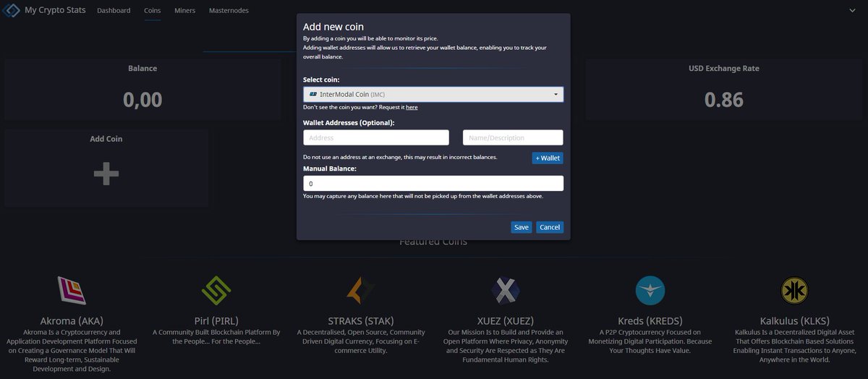Click the Manual Balance input field
The height and width of the screenshot is (379, 868).
click(433, 184)
